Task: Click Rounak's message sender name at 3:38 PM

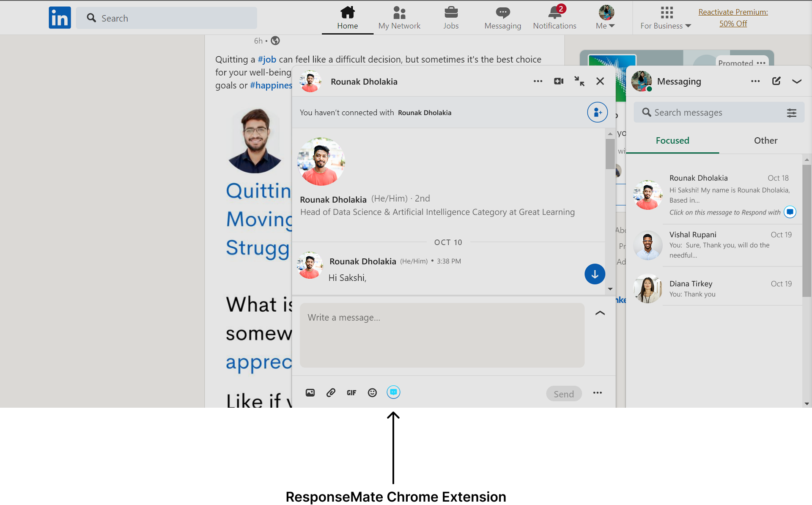Action: coord(363,261)
